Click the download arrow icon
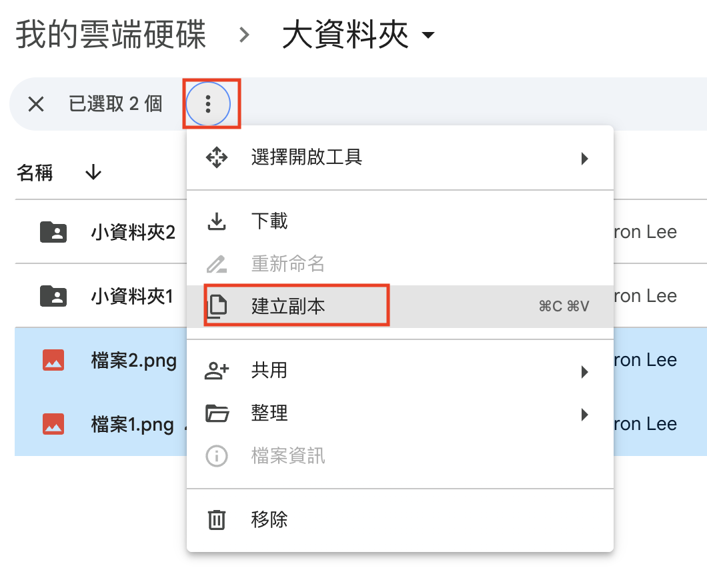 217,221
